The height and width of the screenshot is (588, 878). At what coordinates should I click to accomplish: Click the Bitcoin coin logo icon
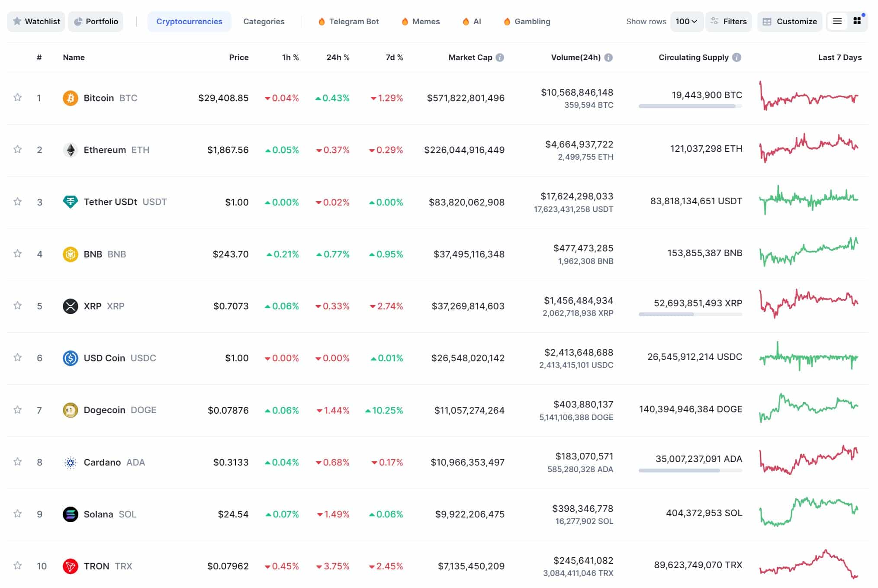pyautogui.click(x=71, y=98)
